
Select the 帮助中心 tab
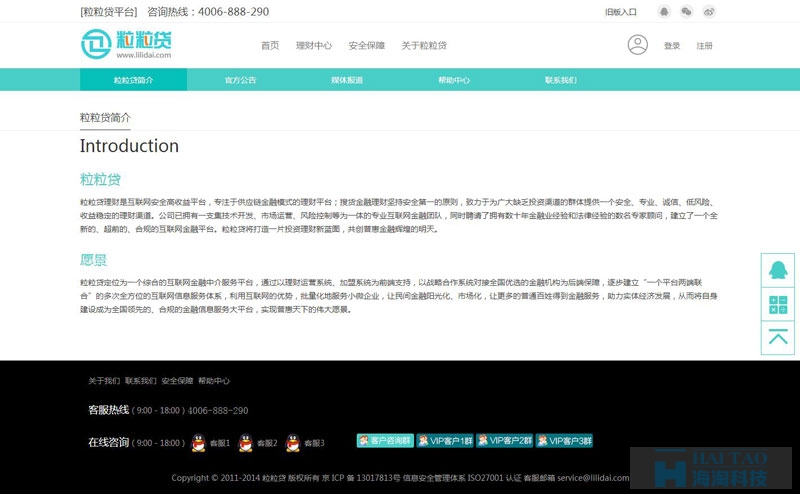pyautogui.click(x=454, y=80)
